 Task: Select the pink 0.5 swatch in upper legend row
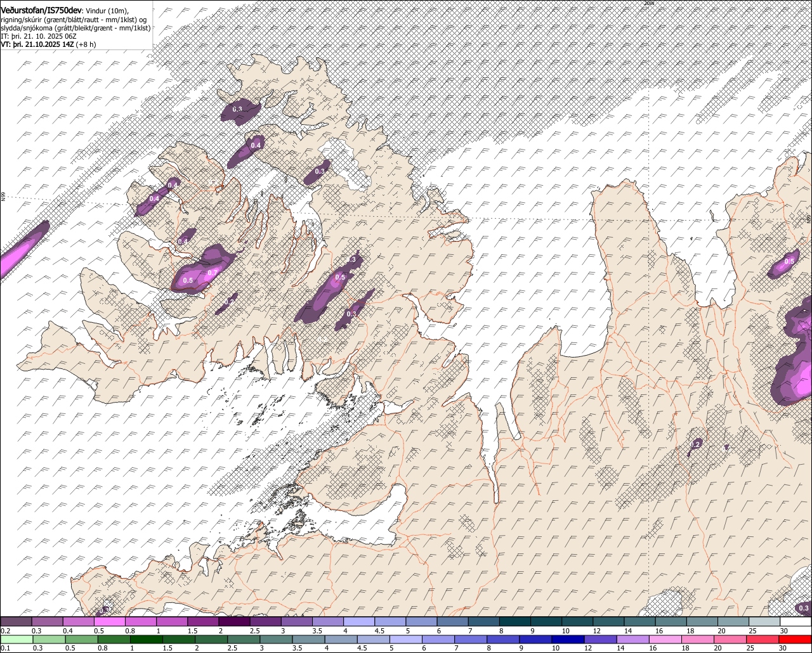click(110, 622)
